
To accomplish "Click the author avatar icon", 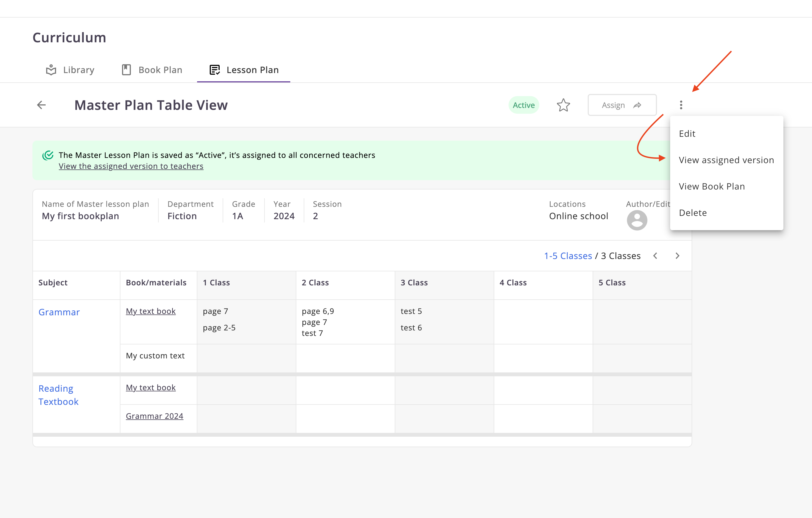I will (637, 220).
